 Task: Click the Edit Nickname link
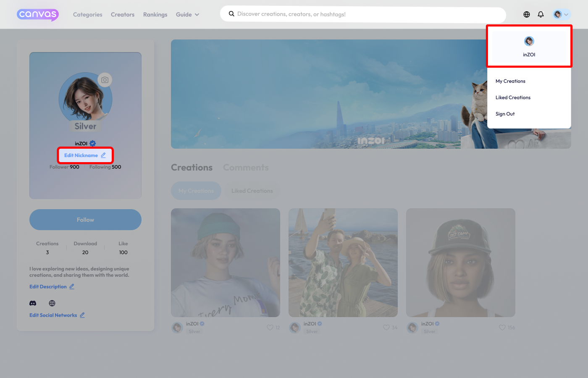(85, 155)
